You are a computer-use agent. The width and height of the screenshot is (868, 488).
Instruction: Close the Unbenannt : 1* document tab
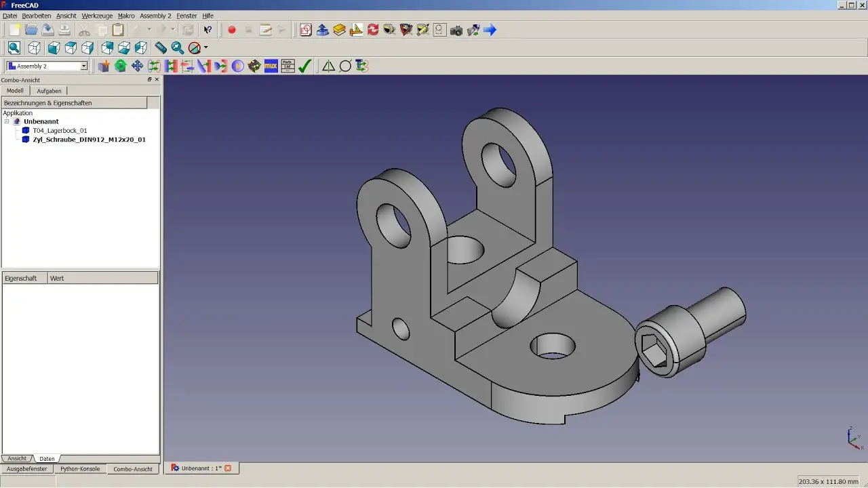pyautogui.click(x=228, y=468)
